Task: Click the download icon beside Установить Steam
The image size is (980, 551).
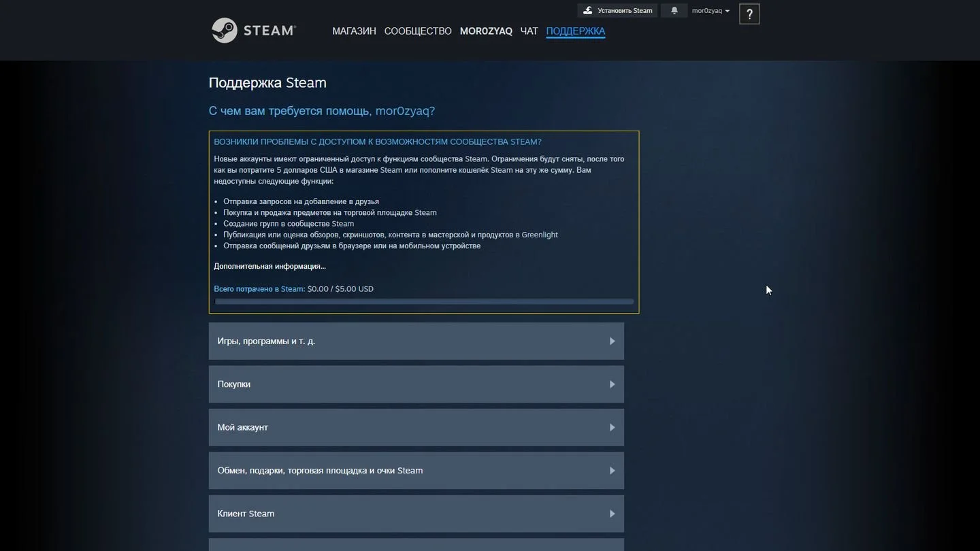Action: tap(588, 10)
